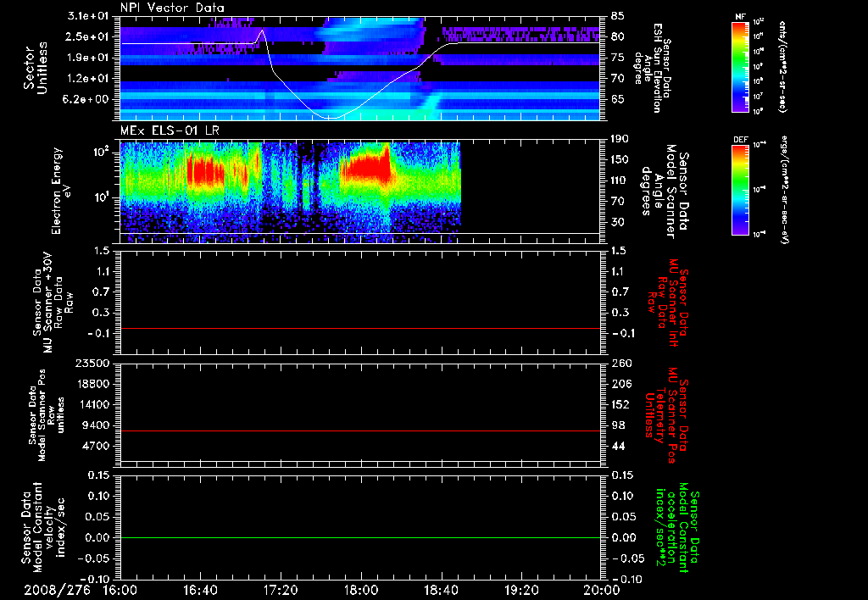868x600 pixels.
Task: Click the red high-flux electron region near 18:00
Action: (366, 166)
